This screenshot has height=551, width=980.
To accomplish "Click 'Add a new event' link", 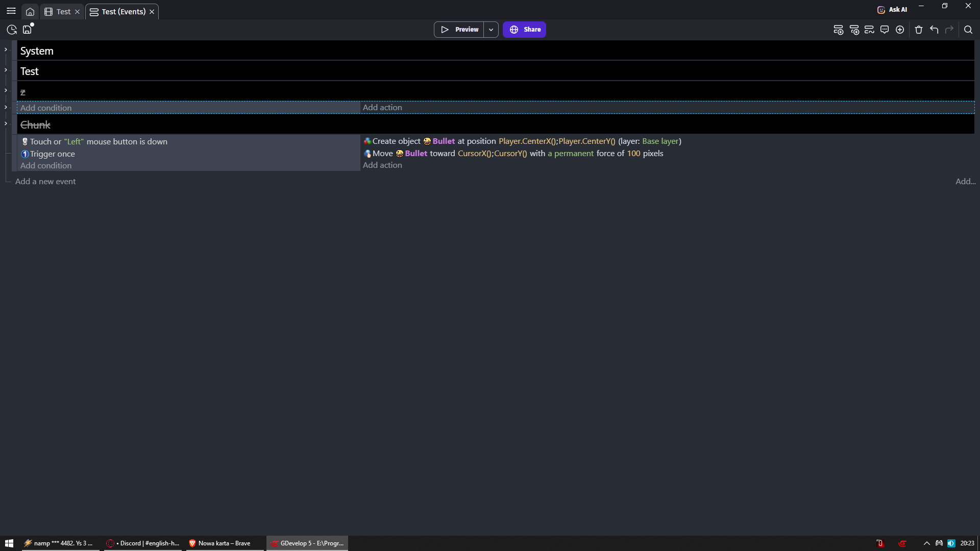I will click(x=45, y=181).
